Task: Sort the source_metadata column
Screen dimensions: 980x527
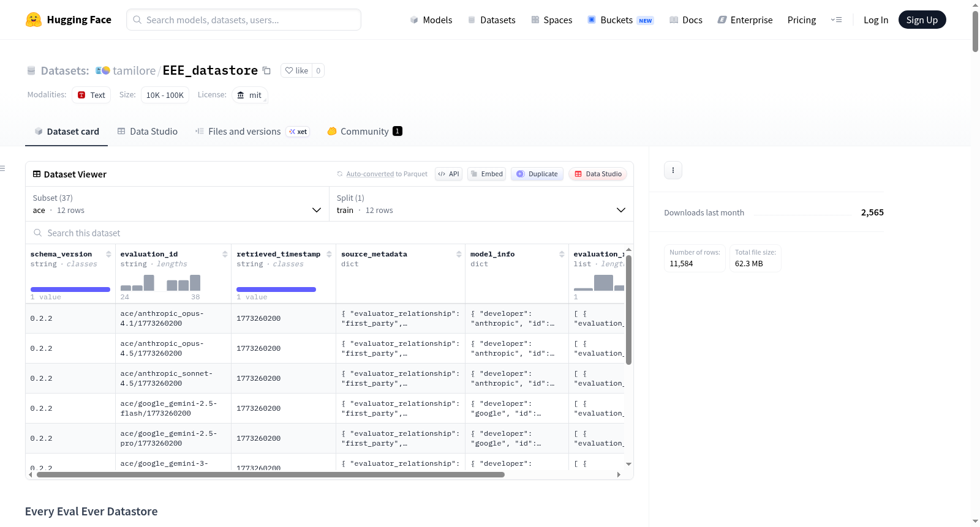Action: [x=459, y=254]
